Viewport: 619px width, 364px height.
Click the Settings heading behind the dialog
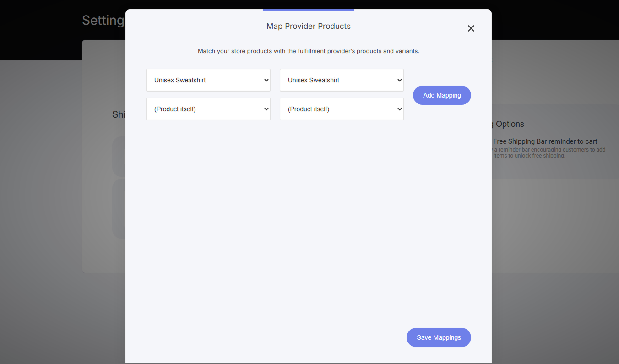[103, 21]
